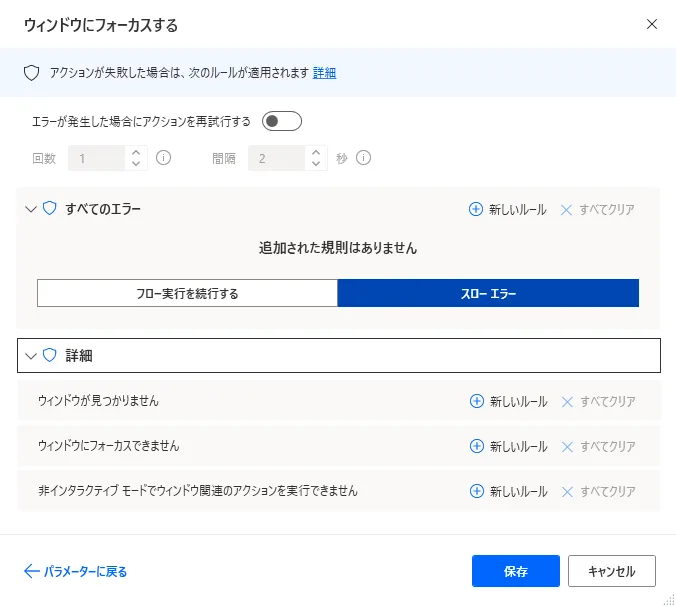
Task: Toggle エラーが発生した場合にアクションを再試行する switch
Action: click(281, 122)
